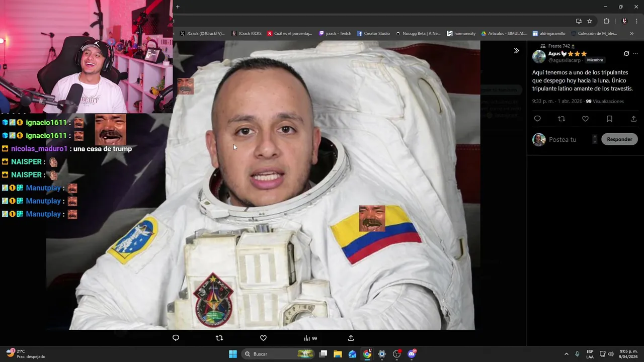The image size is (644, 362).
Task: Open the clock showing 9:05 p. m.
Action: pyautogui.click(x=628, y=354)
